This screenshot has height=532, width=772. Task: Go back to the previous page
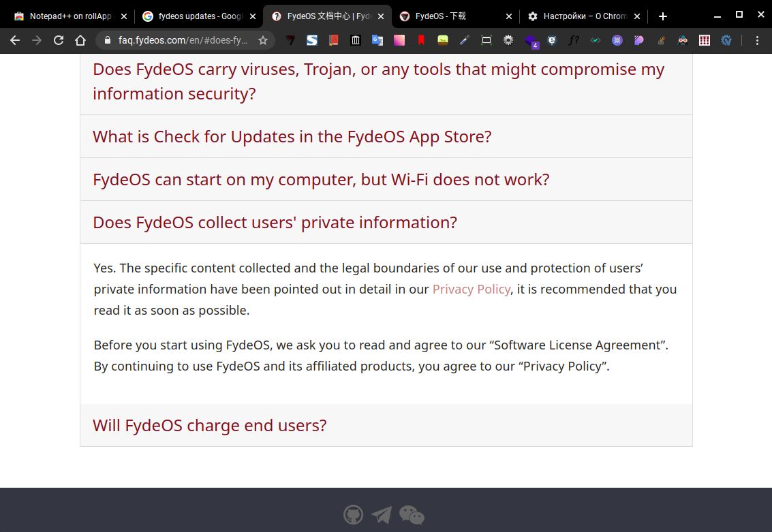pyautogui.click(x=15, y=40)
